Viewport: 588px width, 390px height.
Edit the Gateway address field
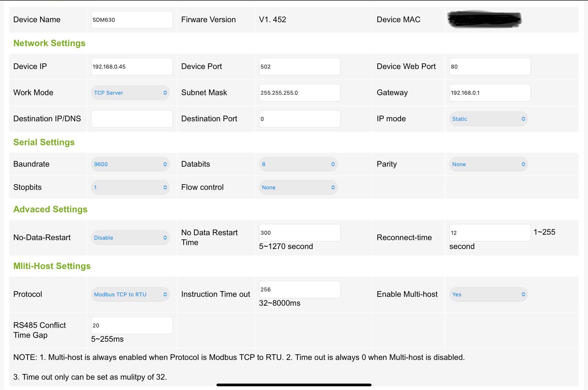click(x=490, y=92)
